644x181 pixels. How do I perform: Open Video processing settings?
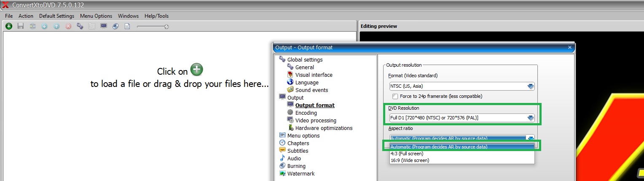coord(316,120)
